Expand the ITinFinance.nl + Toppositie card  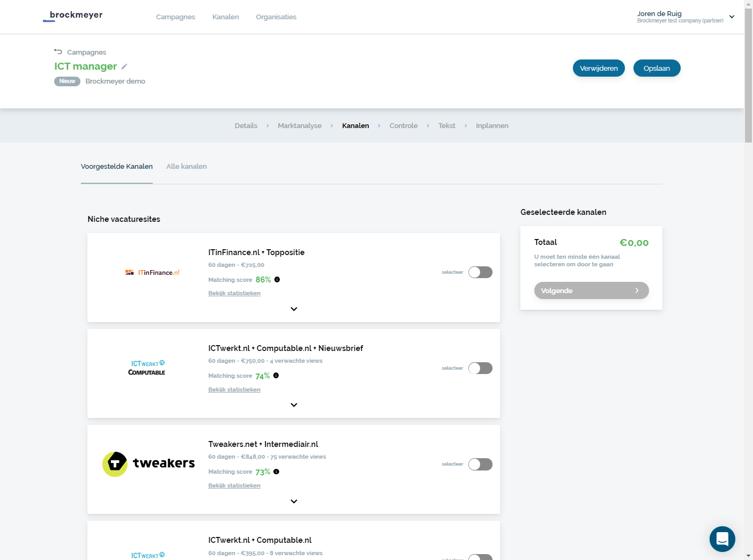[294, 309]
